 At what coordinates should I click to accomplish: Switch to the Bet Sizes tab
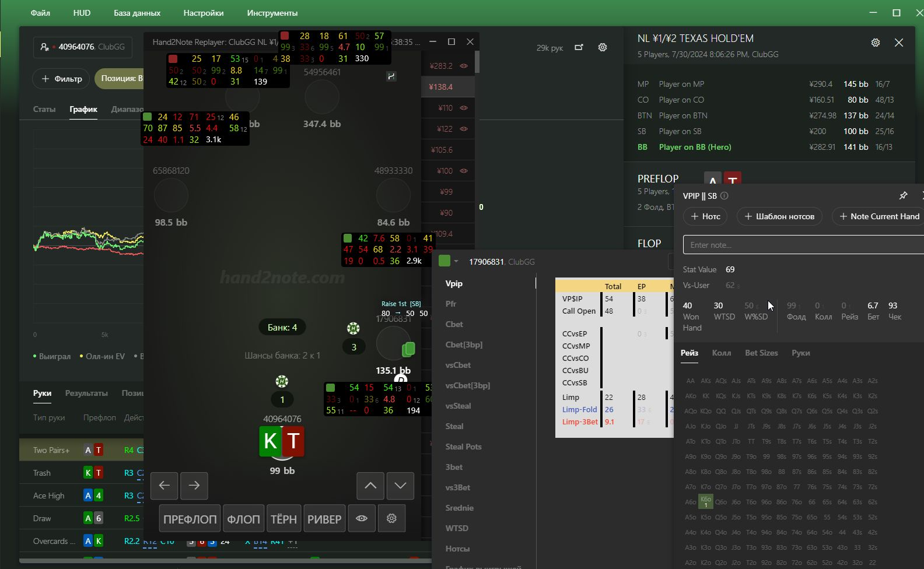(761, 353)
